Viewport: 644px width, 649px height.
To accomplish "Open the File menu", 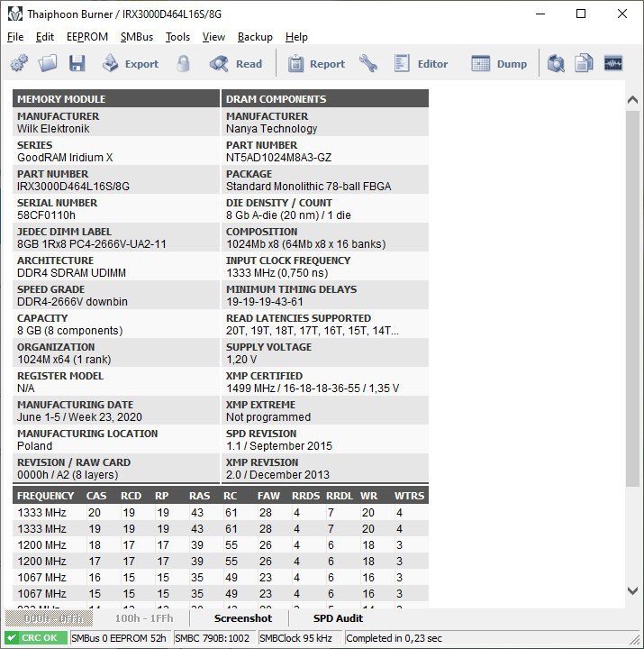I will pyautogui.click(x=15, y=37).
